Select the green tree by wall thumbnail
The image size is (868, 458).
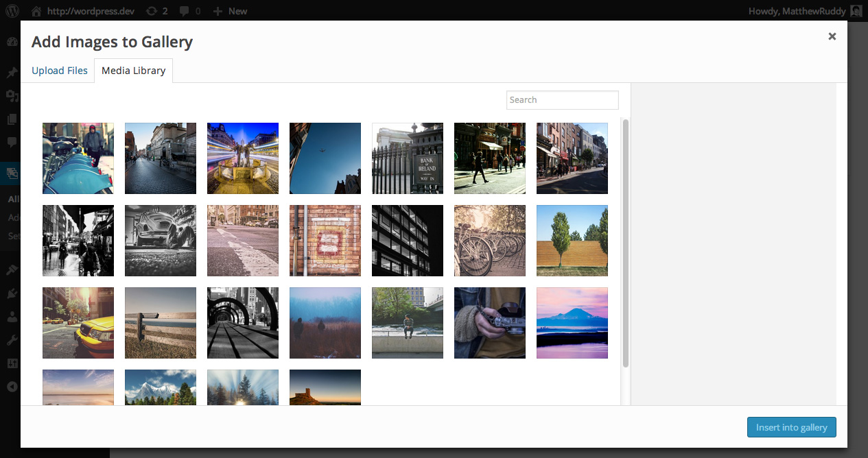point(572,241)
